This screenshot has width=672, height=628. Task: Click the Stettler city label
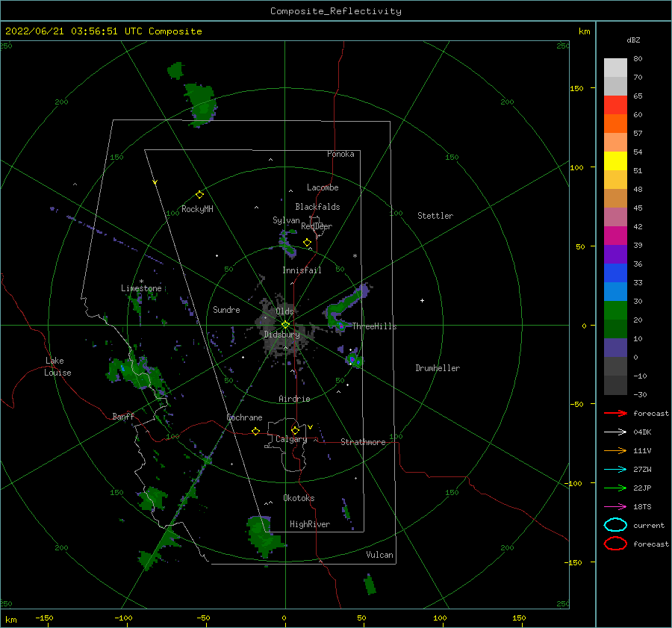[x=435, y=216]
